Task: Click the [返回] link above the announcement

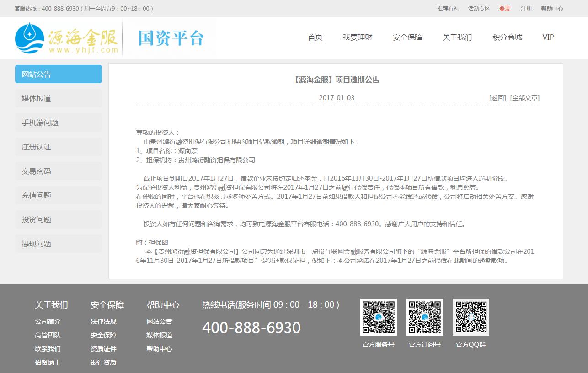Action: tap(498, 97)
